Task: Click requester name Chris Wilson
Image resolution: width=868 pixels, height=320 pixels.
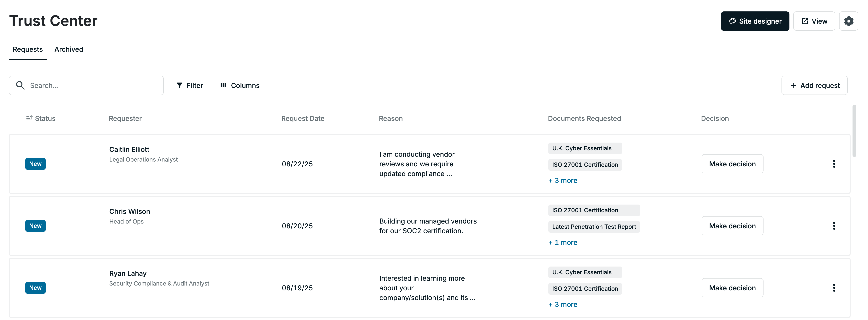Action: [x=130, y=211]
